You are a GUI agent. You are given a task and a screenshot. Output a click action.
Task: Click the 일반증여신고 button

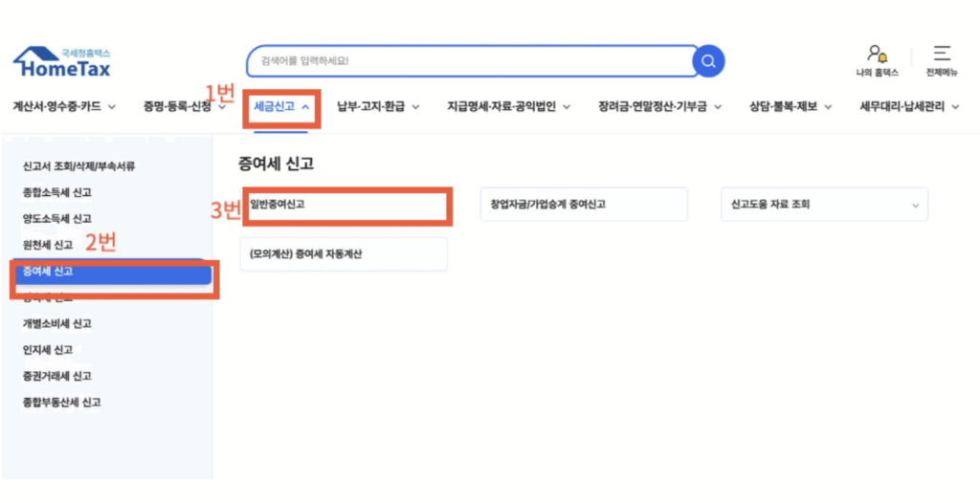(x=345, y=205)
